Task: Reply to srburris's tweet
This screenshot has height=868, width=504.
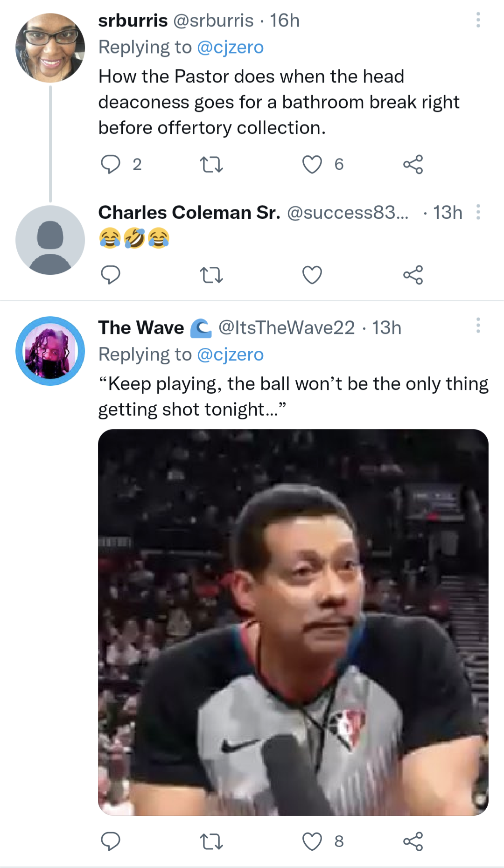Action: [111, 164]
